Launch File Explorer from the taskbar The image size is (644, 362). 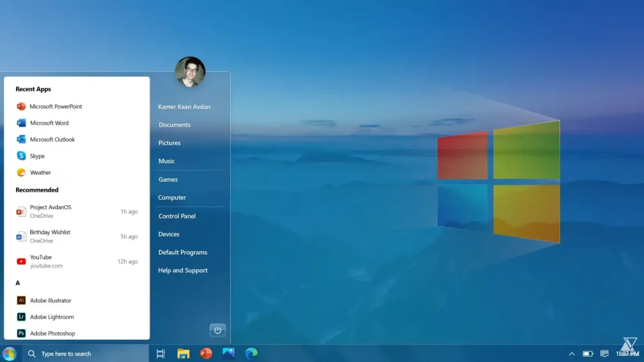(183, 353)
